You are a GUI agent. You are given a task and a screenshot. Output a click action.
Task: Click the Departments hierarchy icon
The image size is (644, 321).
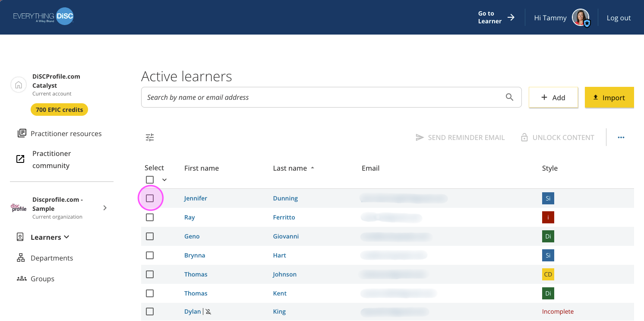click(21, 258)
